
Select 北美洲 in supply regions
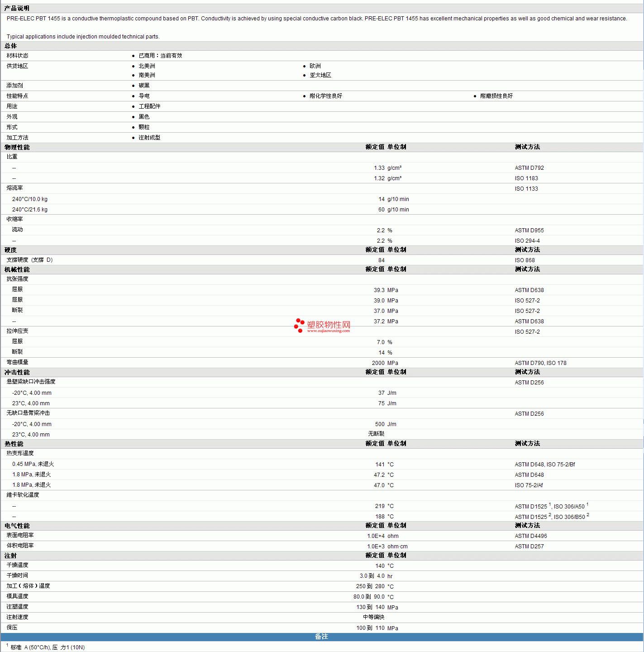(x=147, y=66)
